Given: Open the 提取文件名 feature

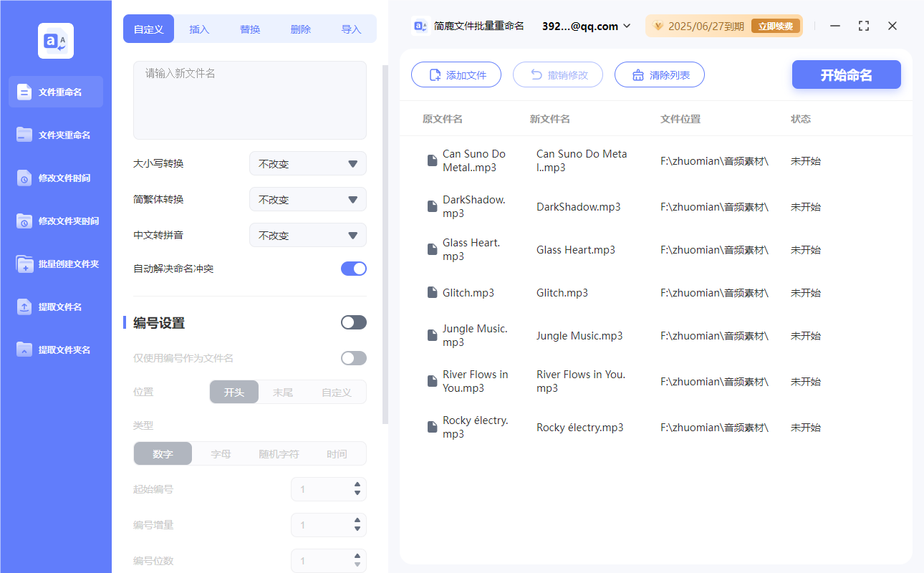Looking at the screenshot, I should (55, 307).
